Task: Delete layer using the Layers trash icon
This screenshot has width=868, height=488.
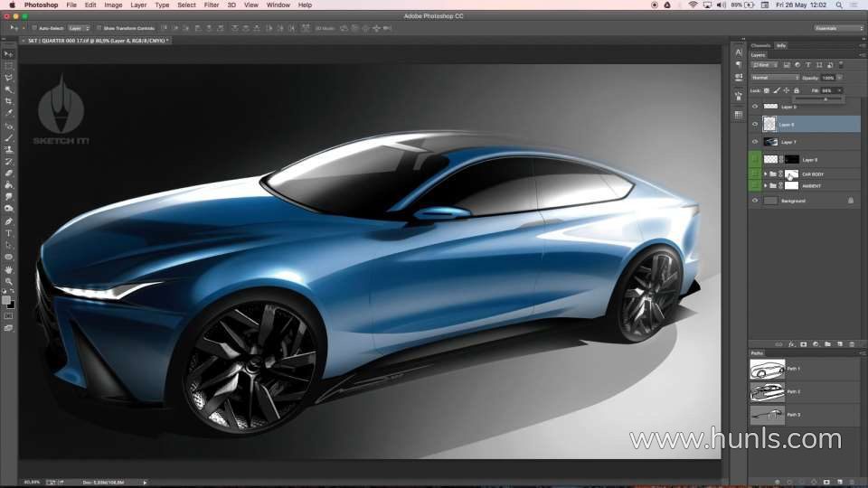Action: (x=851, y=344)
